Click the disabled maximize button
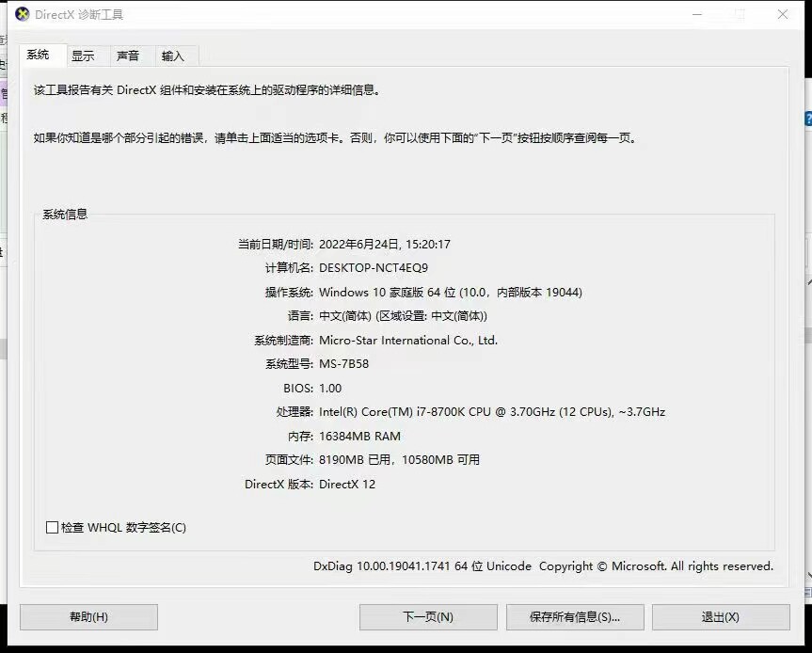The height and width of the screenshot is (653, 812). (740, 14)
